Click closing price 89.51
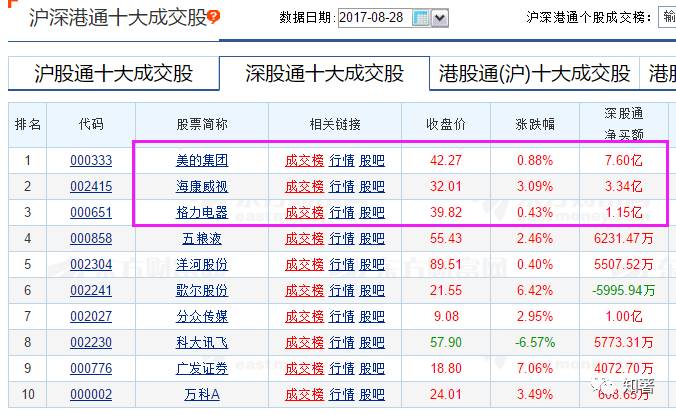This screenshot has height=415, width=676. [446, 264]
